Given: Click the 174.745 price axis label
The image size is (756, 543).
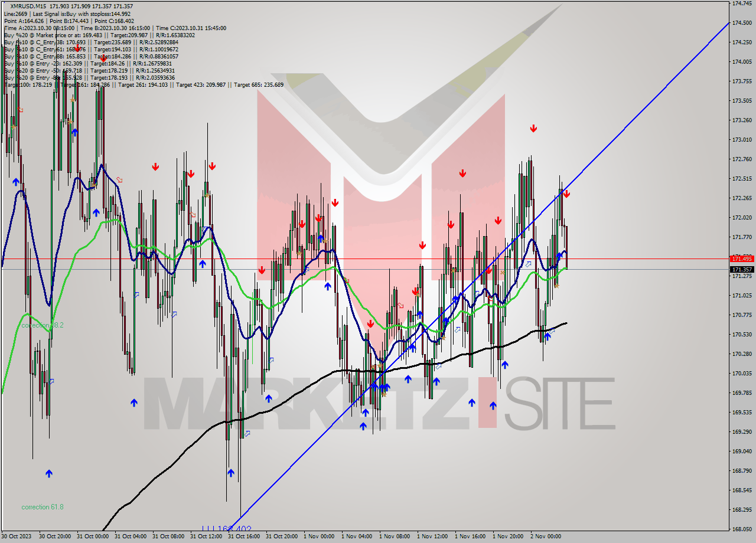Looking at the screenshot, I should click(742, 4).
